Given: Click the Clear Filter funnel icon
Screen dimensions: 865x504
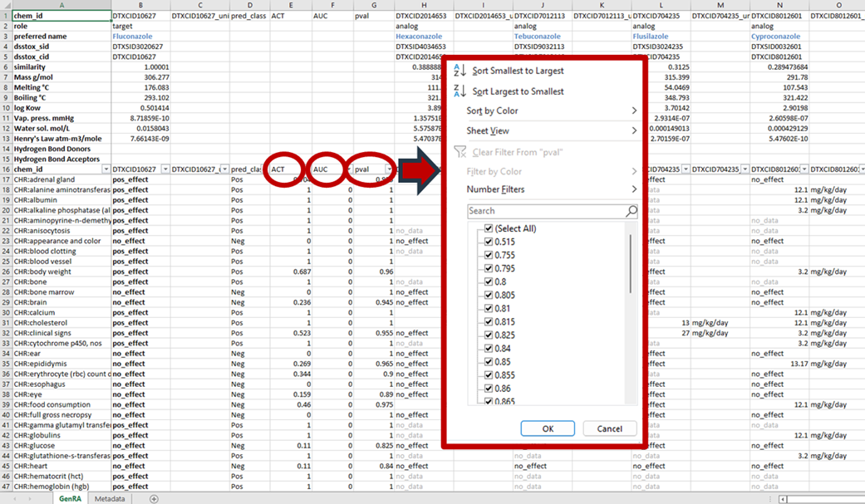Looking at the screenshot, I should coord(459,152).
